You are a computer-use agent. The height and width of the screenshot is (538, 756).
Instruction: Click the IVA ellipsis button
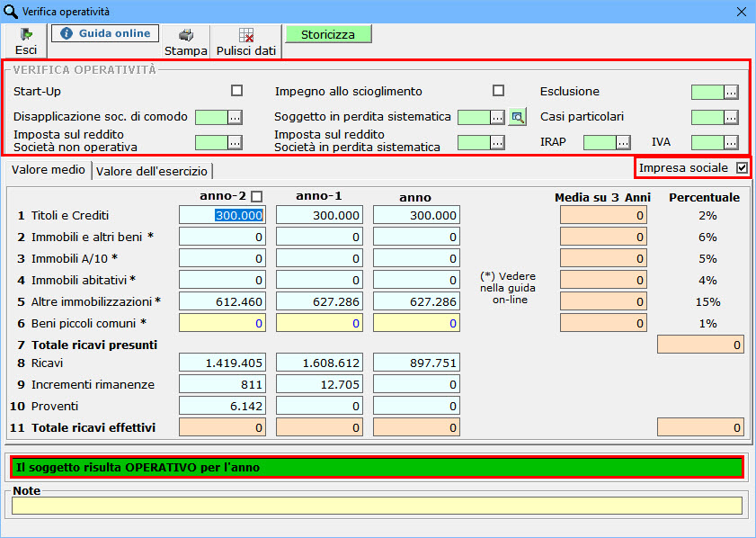click(x=731, y=142)
